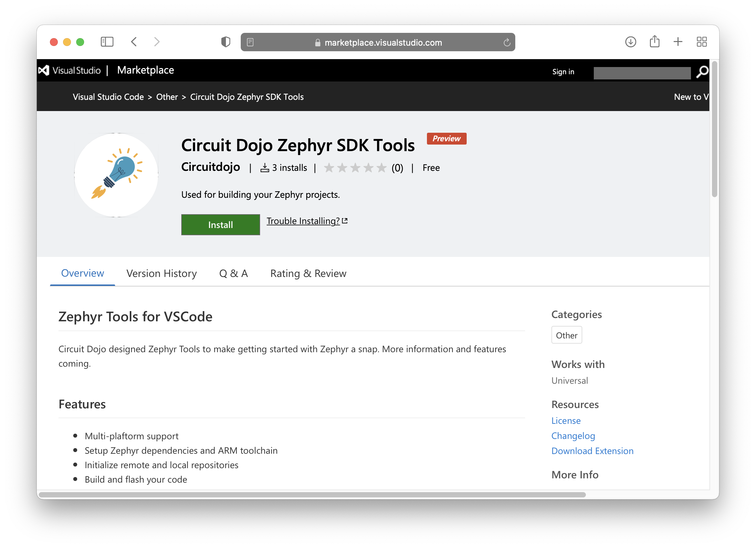Open Reader view icon in address bar
This screenshot has width=756, height=548.
[x=250, y=42]
